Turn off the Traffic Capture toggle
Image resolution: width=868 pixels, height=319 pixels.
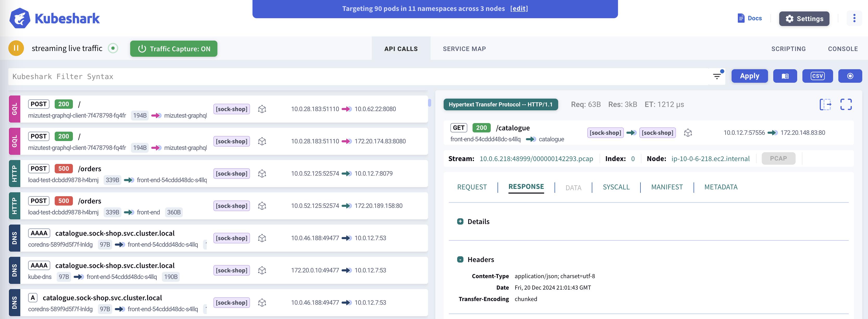pos(174,48)
